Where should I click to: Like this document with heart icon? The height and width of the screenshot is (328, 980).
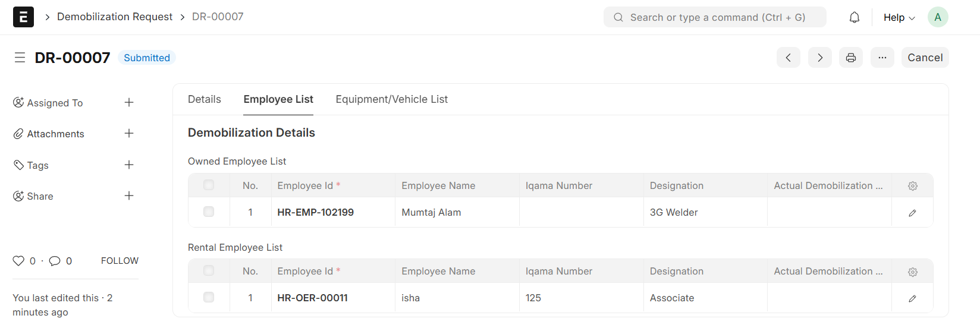[18, 261]
